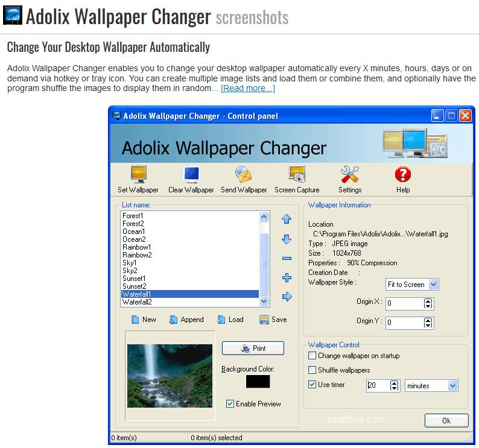Click the blue right arrow beside the list

pos(287,297)
